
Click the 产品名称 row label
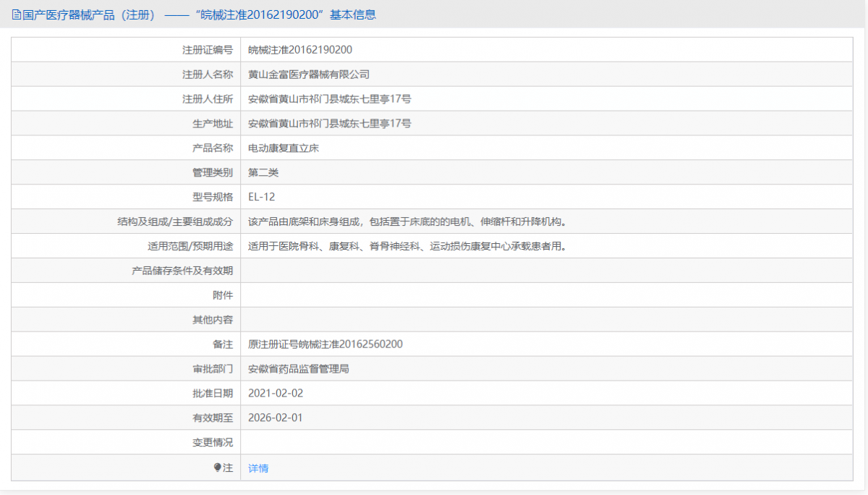[213, 148]
